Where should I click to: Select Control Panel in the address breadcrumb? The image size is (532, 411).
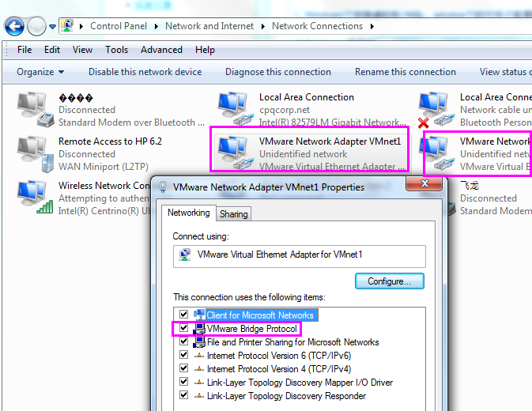coord(119,26)
